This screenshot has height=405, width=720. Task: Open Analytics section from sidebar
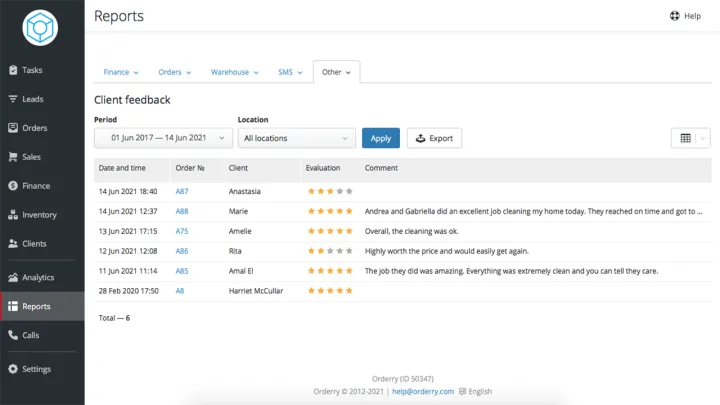[38, 277]
